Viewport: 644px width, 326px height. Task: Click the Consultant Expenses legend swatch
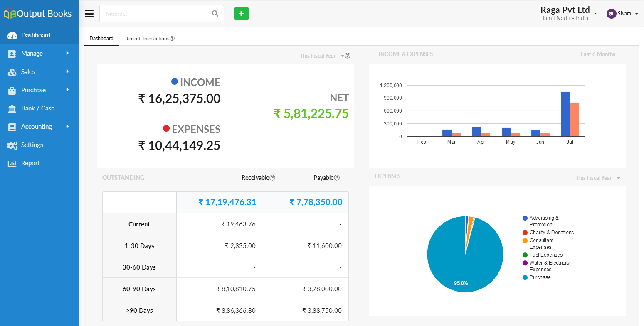coord(525,240)
